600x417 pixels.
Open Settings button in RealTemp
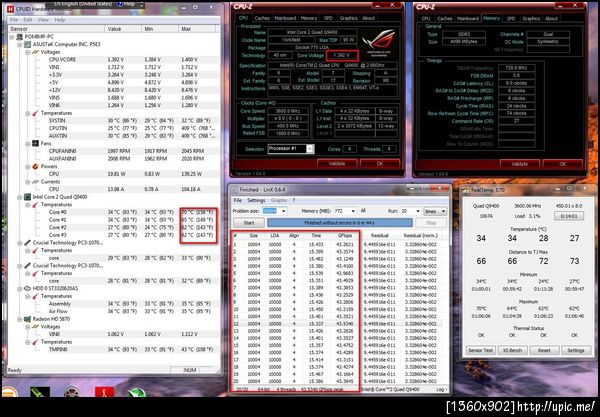pos(576,350)
